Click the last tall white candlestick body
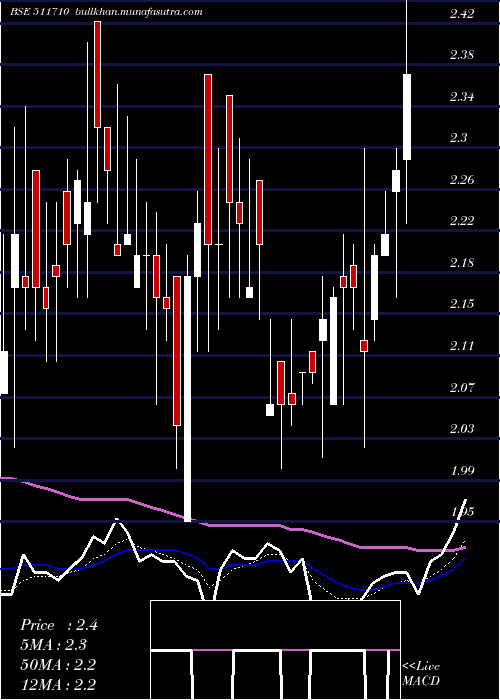The height and width of the screenshot is (700, 500). pos(407,117)
